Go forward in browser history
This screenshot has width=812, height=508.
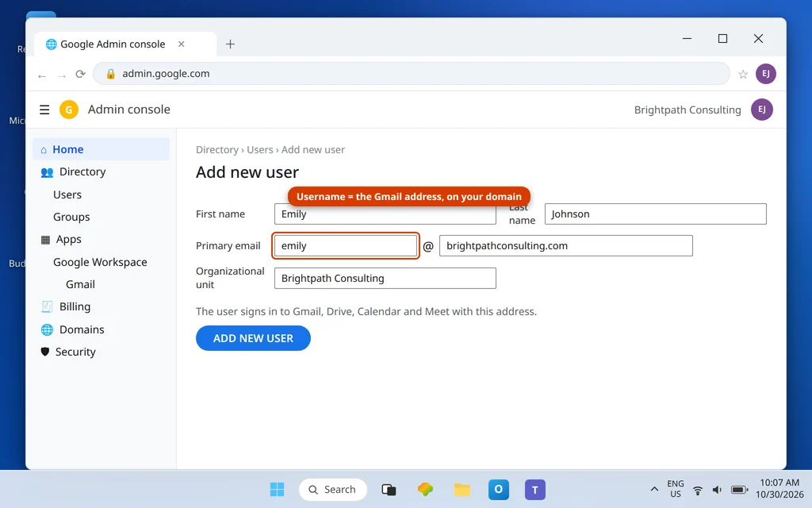click(62, 75)
